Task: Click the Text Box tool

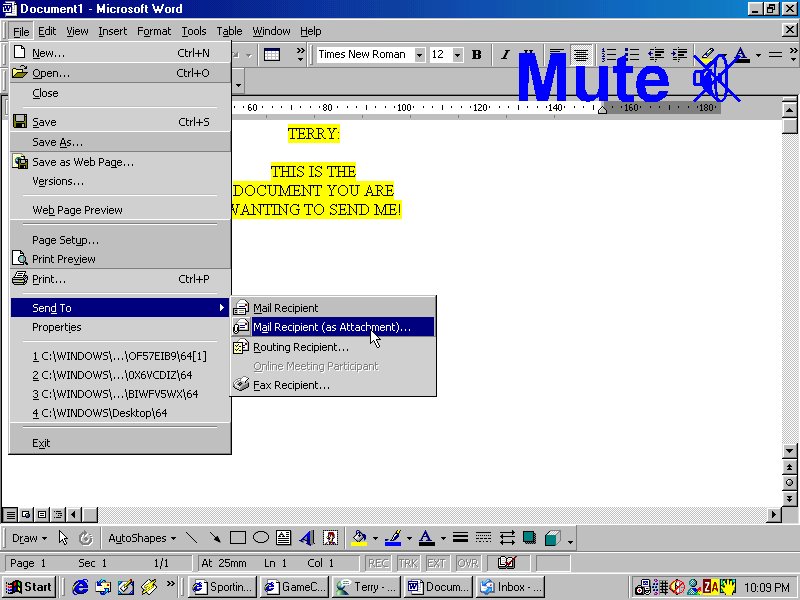Action: pyautogui.click(x=283, y=538)
